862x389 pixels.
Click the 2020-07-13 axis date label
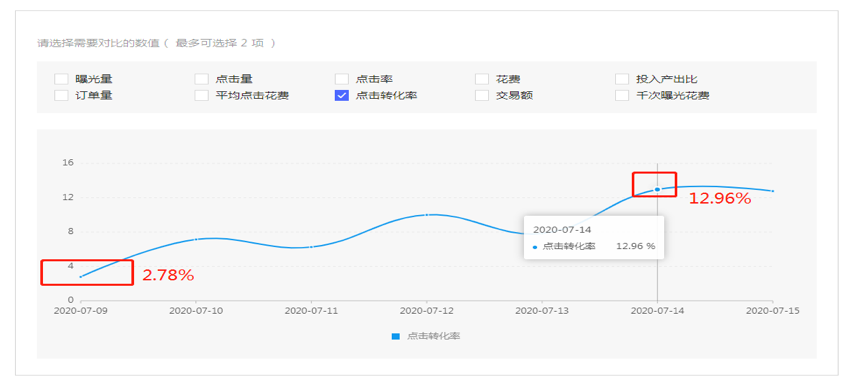(x=542, y=311)
